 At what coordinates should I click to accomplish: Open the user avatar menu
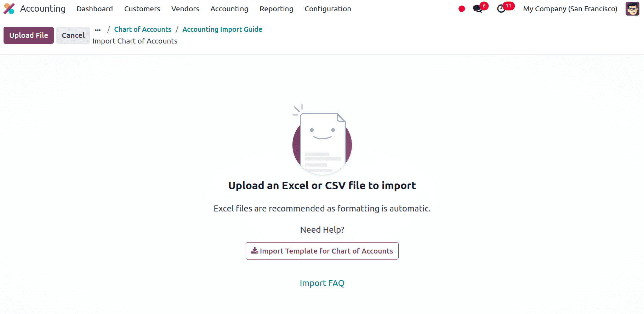point(632,9)
